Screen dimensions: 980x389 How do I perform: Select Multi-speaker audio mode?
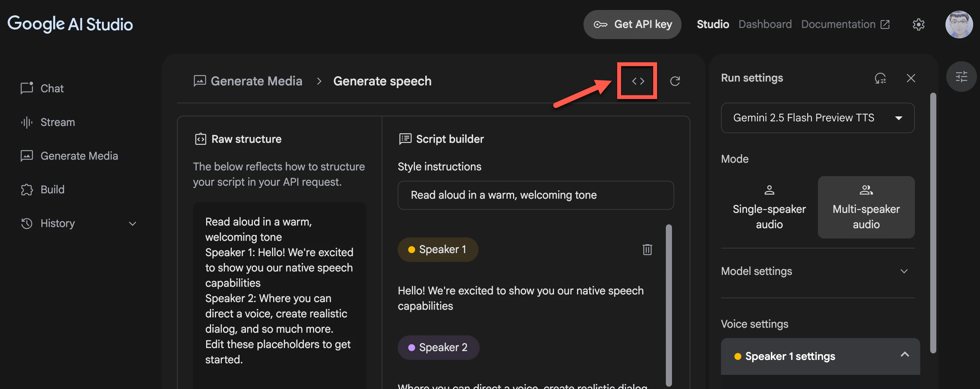coord(866,208)
